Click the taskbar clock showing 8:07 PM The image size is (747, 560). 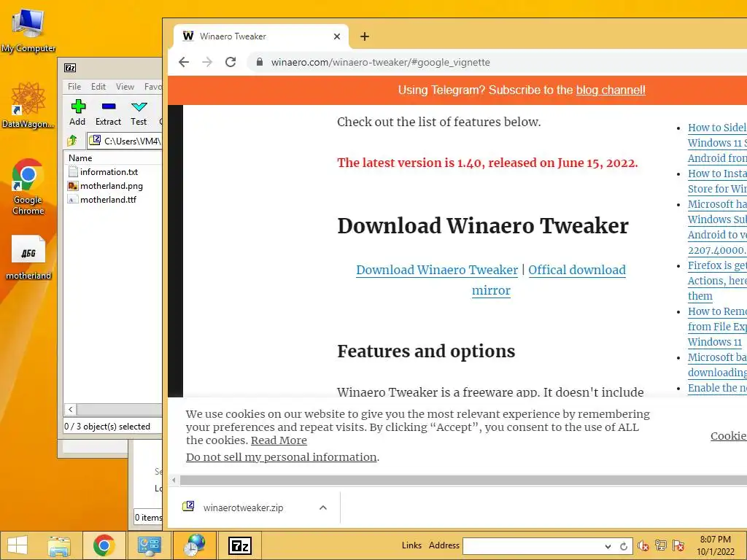[715, 545]
